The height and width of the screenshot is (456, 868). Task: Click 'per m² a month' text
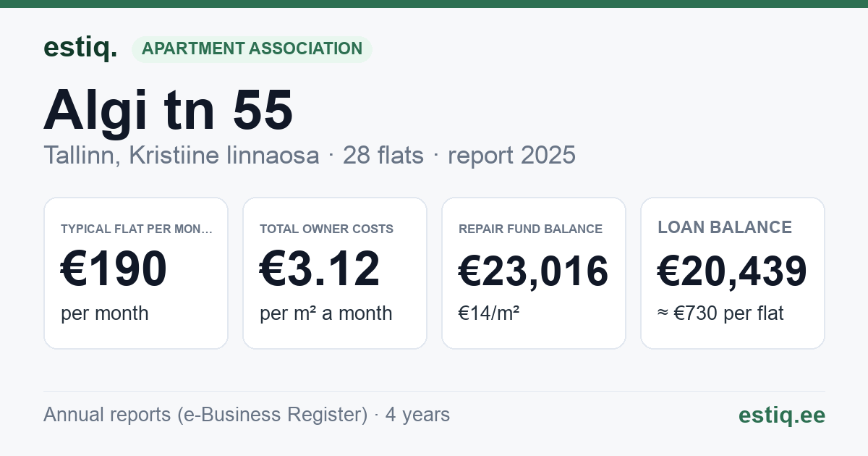tap(326, 313)
